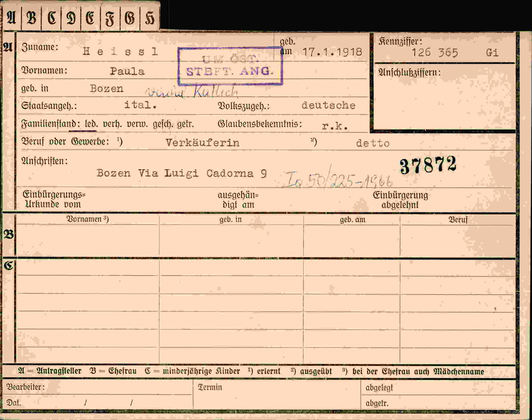
Task: Click the "Beruf" column header
Action: click(458, 220)
